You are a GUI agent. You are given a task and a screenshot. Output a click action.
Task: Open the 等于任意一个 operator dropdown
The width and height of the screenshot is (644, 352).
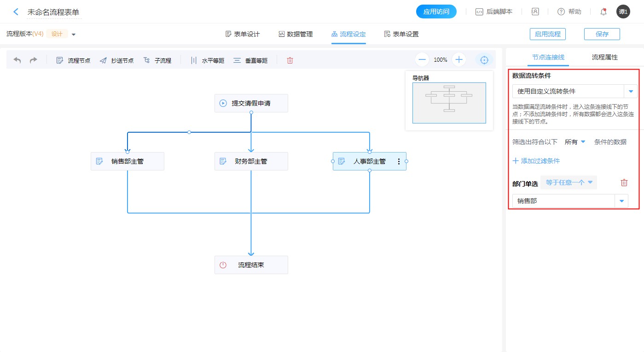point(569,182)
